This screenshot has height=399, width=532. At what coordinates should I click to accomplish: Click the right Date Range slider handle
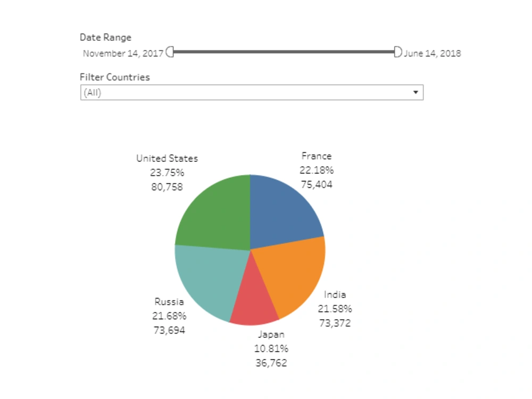[x=398, y=51]
